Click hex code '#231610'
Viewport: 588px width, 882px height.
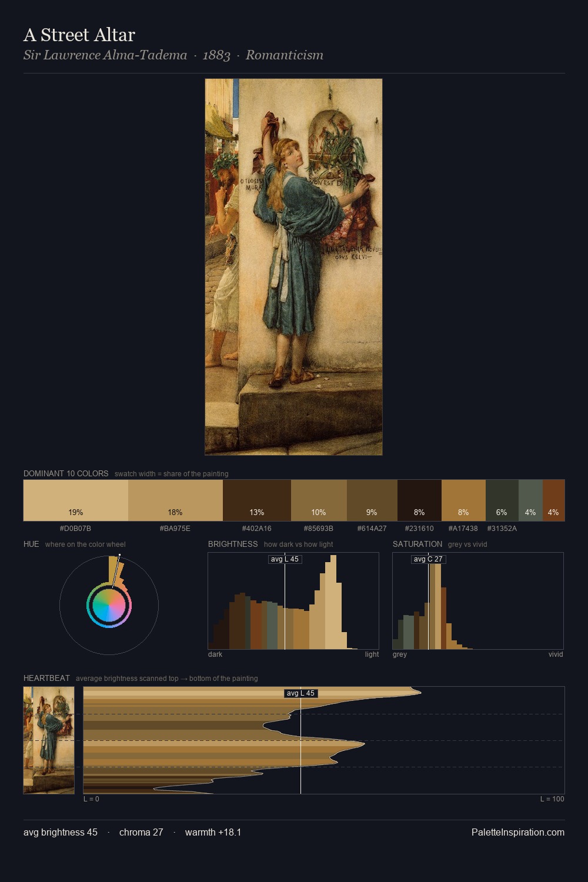pos(419,529)
